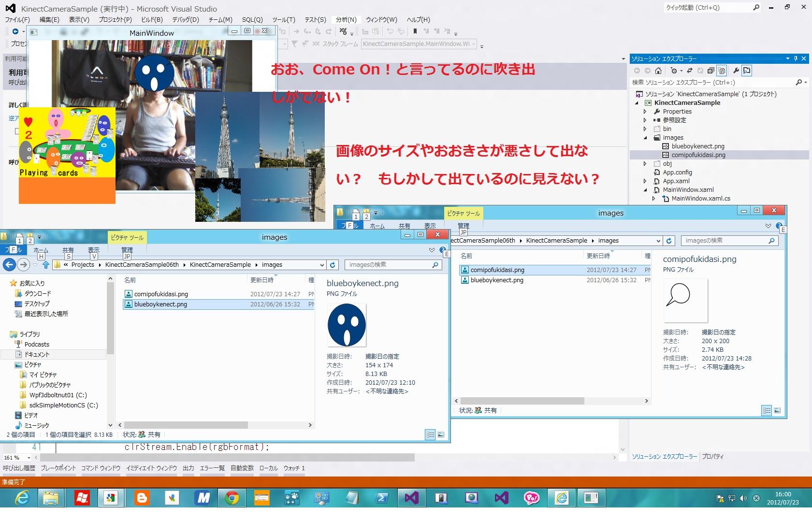Image resolution: width=812 pixels, height=520 pixels.
Task: Toggle auto-hide pin on Solution Explorer panel
Action: pos(796,58)
